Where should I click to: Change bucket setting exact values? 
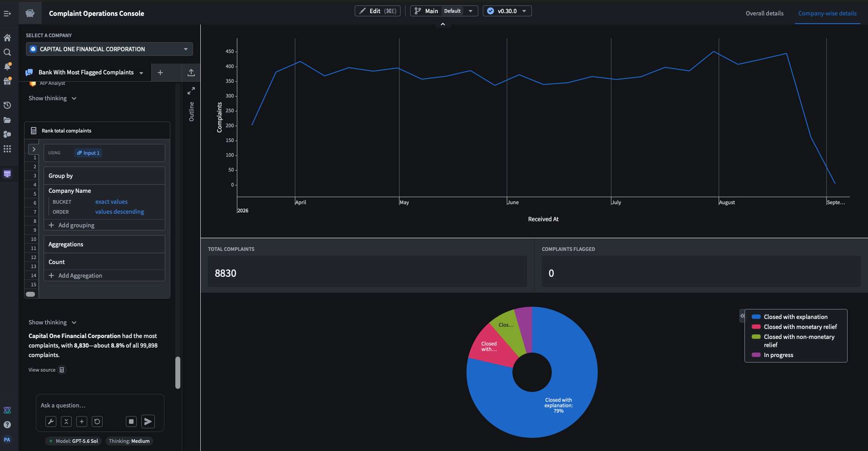pos(111,202)
